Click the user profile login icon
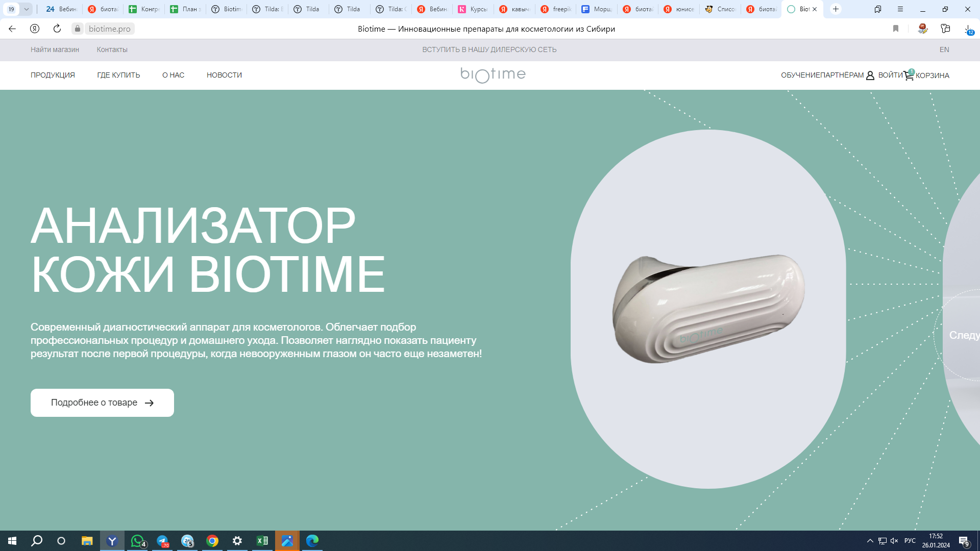Screen dimensions: 980x551 (x=870, y=76)
